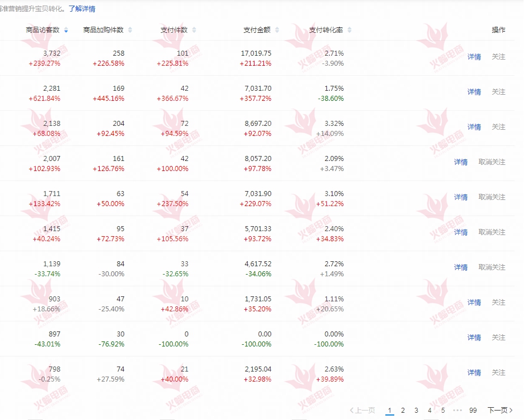Click the pagination ellipsis dots
The width and height of the screenshot is (524, 420).
[457, 411]
